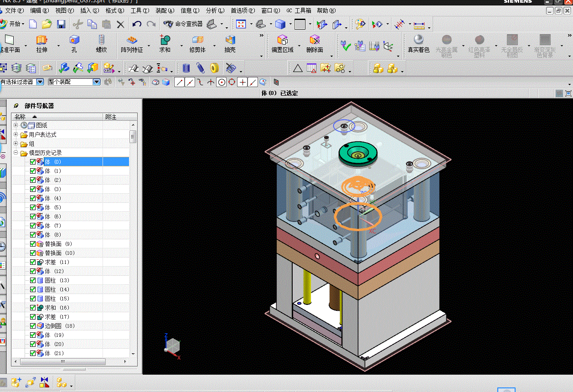Click the New file icon

pyautogui.click(x=33, y=24)
